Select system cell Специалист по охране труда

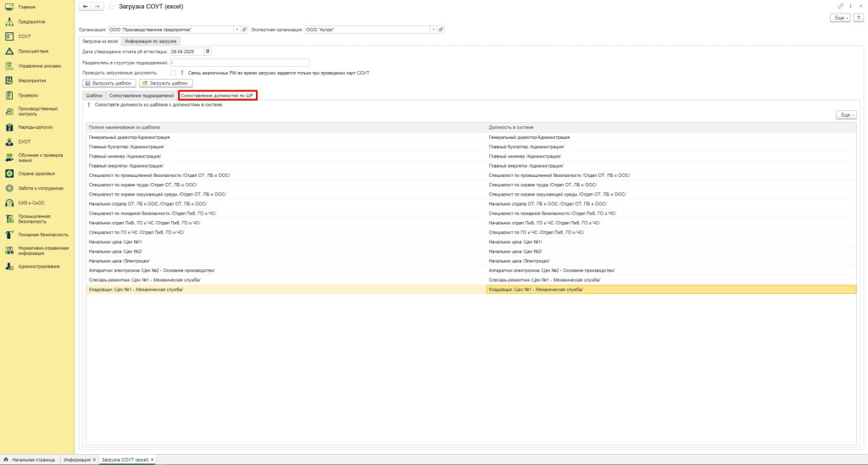pyautogui.click(x=671, y=185)
